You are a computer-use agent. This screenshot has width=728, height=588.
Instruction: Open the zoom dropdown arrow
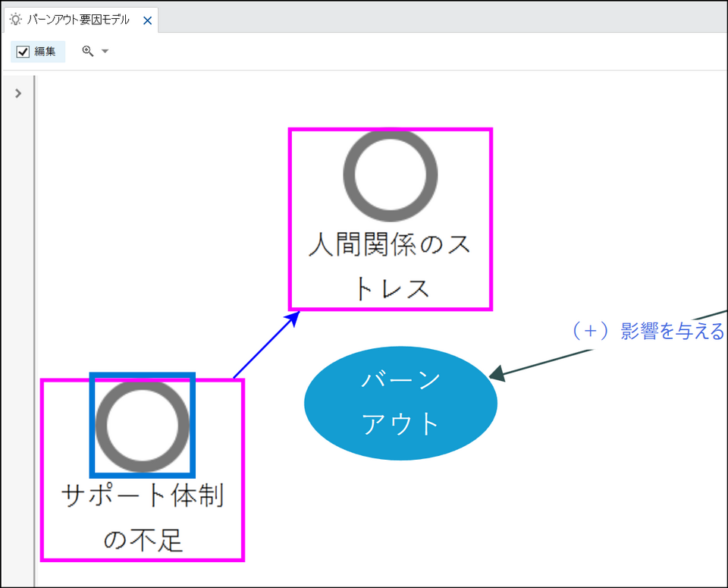(x=105, y=52)
